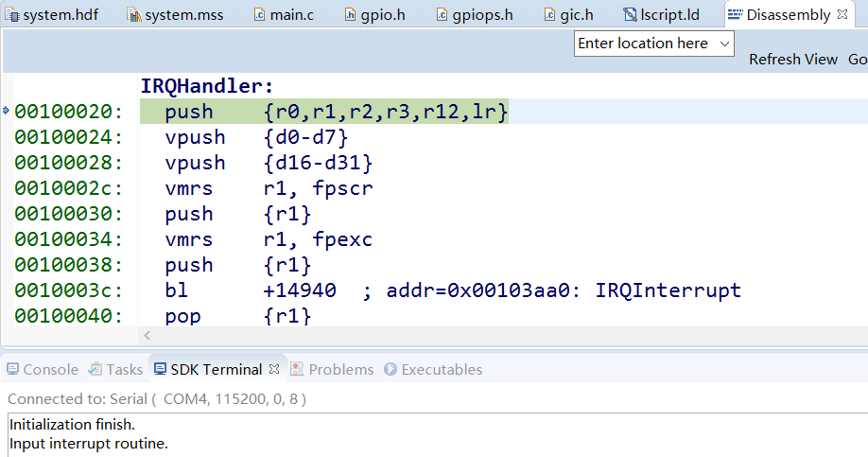Click the Go button

[858, 60]
